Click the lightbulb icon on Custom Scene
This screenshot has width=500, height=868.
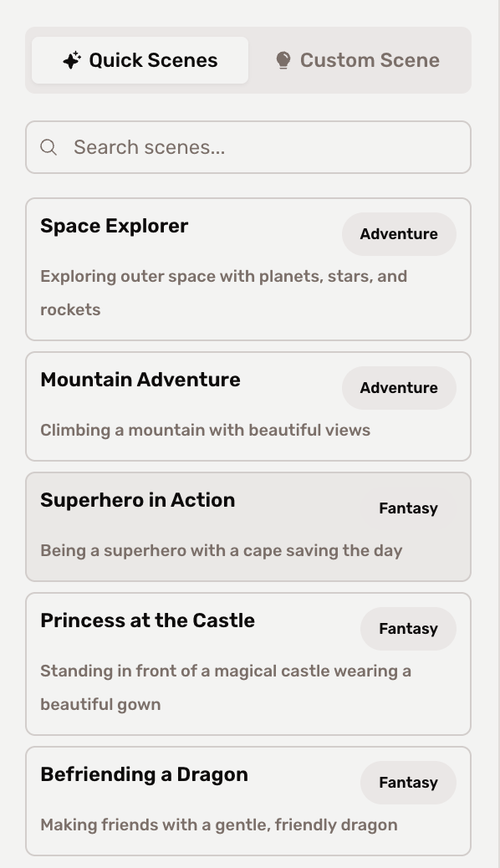(284, 59)
